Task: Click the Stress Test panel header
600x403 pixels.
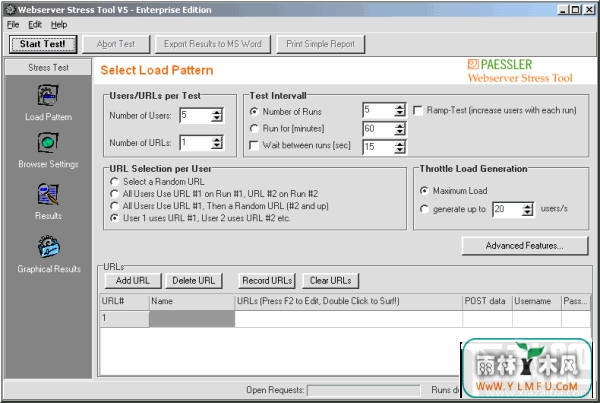Action: [x=48, y=67]
